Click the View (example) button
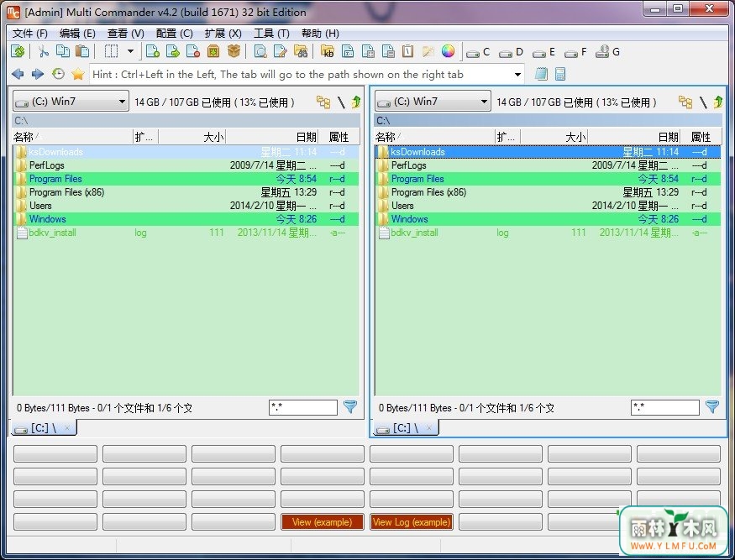The height and width of the screenshot is (560, 735). [322, 522]
